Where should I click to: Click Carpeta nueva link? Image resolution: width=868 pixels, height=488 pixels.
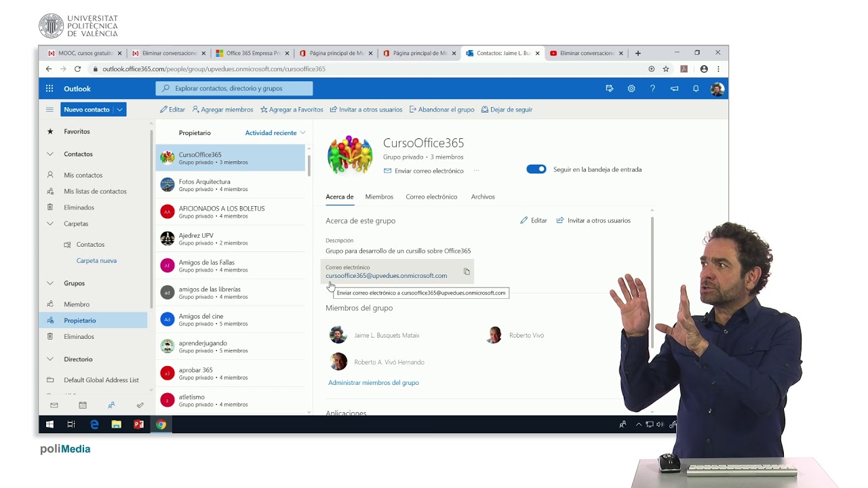[96, 260]
